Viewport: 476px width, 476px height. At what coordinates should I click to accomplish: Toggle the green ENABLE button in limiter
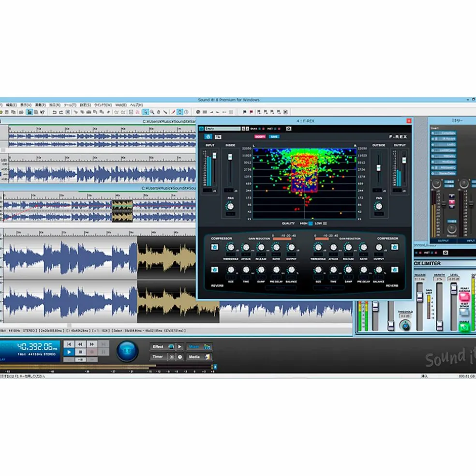(x=464, y=327)
